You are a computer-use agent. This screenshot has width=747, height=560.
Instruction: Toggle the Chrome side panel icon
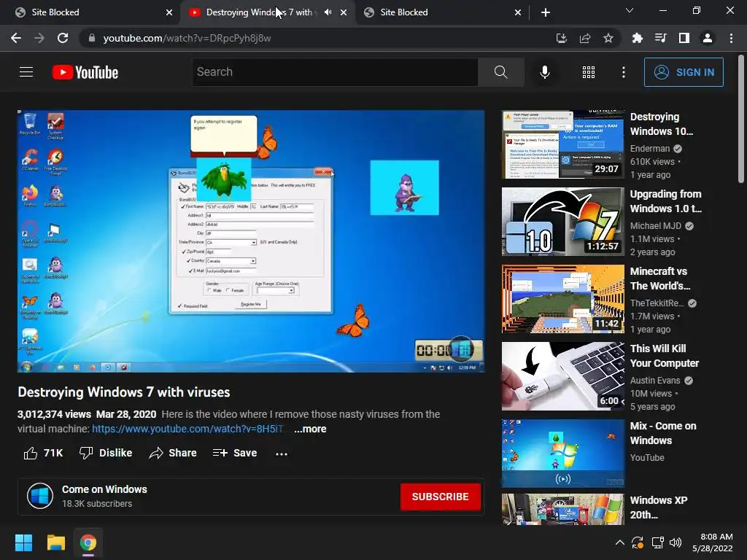pos(684,38)
